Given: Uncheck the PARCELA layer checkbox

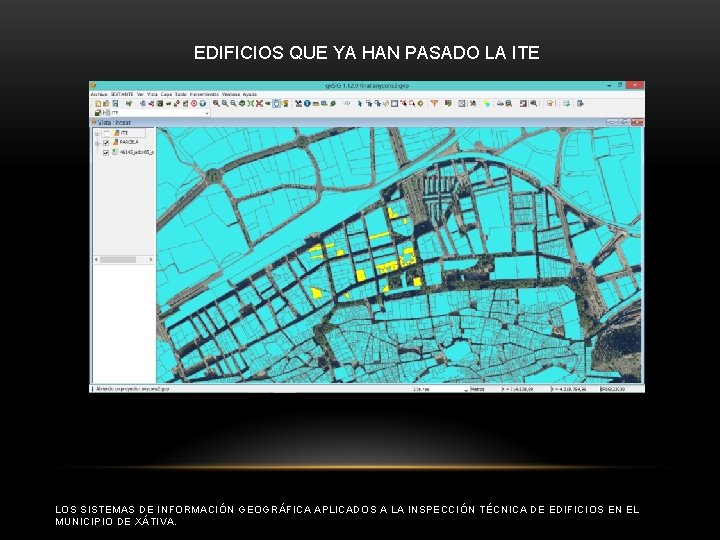Looking at the screenshot, I should [x=106, y=143].
